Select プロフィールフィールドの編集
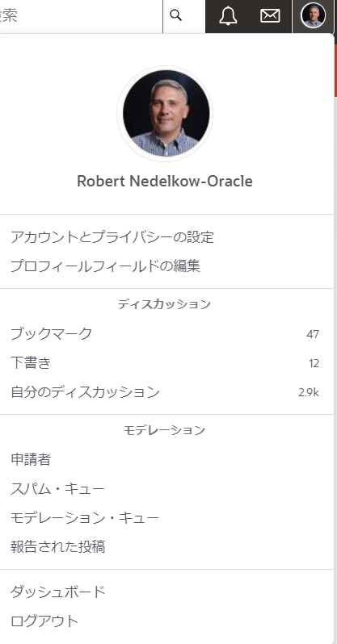The image size is (337, 644). pos(105,266)
